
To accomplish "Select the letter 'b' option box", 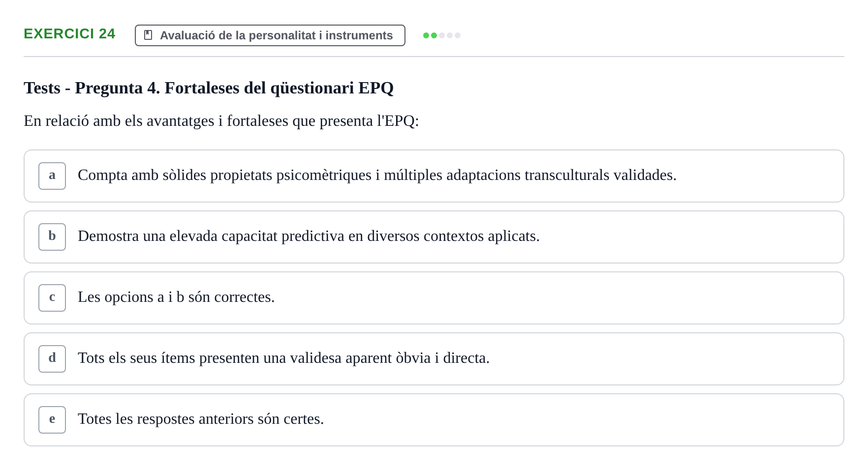I will (52, 237).
